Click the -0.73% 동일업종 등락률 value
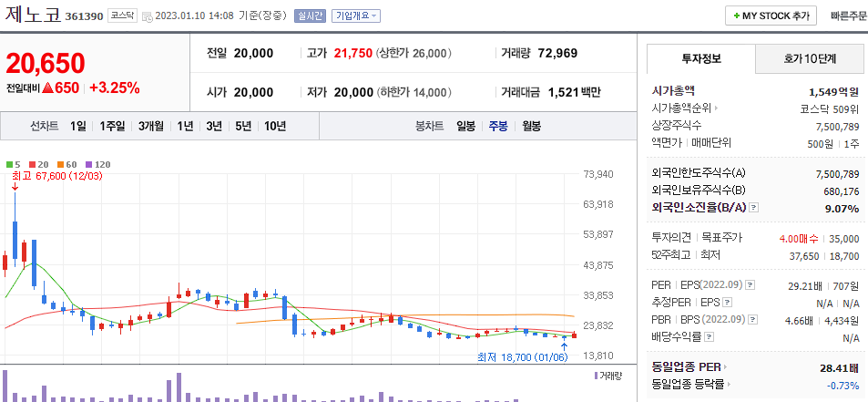 point(843,385)
